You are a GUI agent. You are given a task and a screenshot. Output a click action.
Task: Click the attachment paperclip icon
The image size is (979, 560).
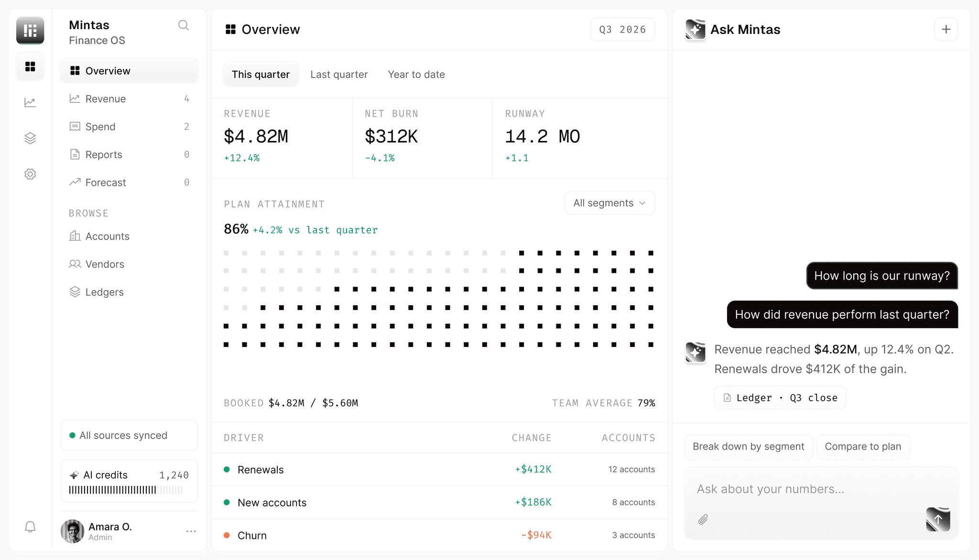703,519
